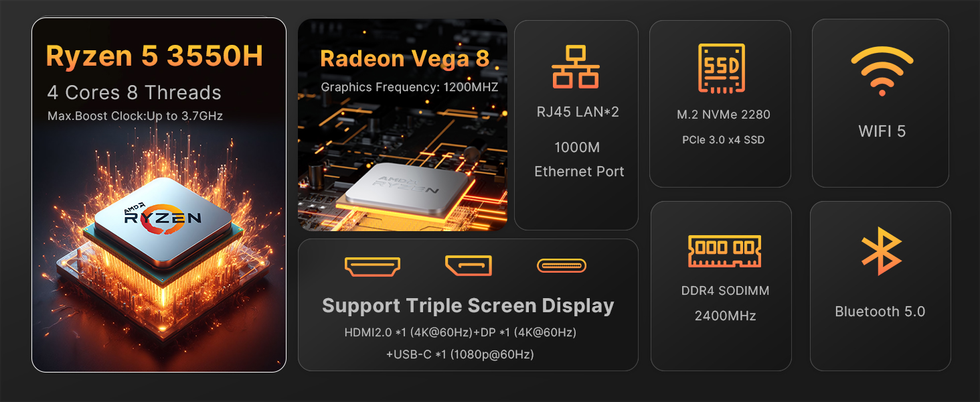Click the Support Triple Screen Display text
Viewport: 980px width, 402px height.
tap(468, 306)
